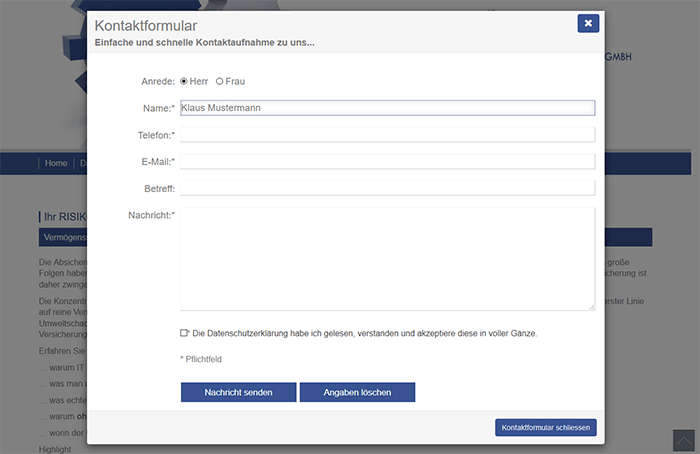Click the Vermögens section header bar
The image size is (700, 454).
click(x=62, y=237)
